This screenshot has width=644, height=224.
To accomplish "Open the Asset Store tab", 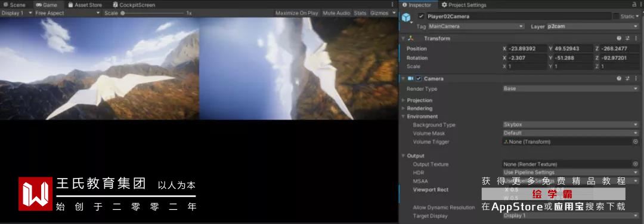I will [x=85, y=5].
